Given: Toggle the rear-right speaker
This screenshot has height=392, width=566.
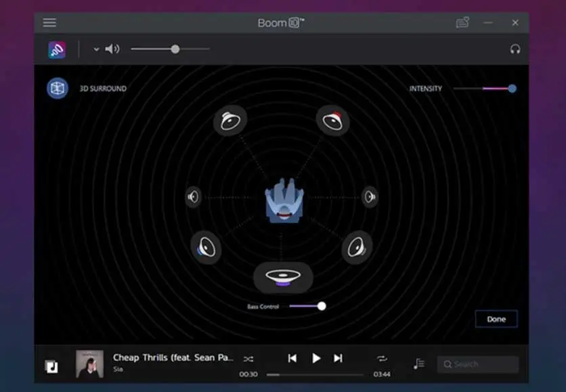Looking at the screenshot, I should (x=357, y=248).
